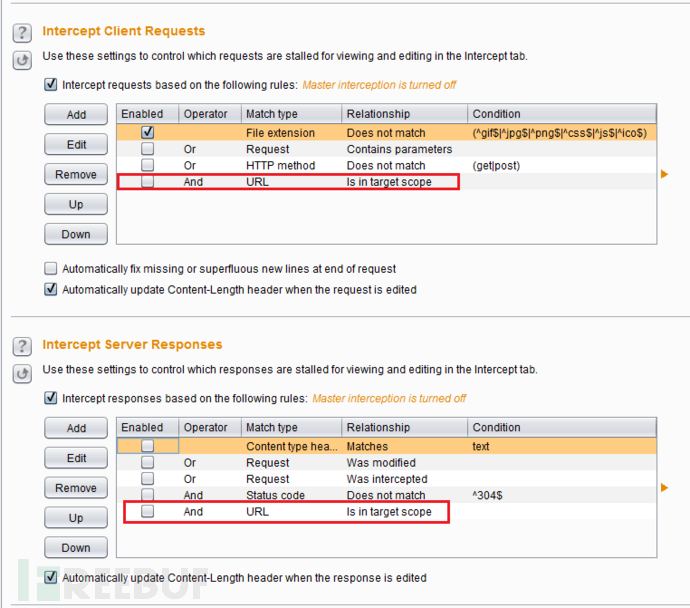Select the Was intercepted relationship cell

[x=404, y=479]
